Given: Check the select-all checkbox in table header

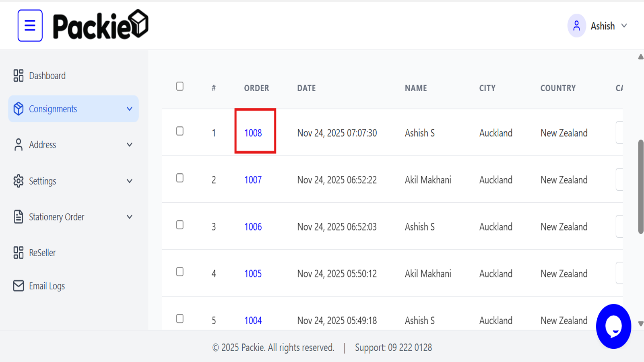Looking at the screenshot, I should click(180, 86).
